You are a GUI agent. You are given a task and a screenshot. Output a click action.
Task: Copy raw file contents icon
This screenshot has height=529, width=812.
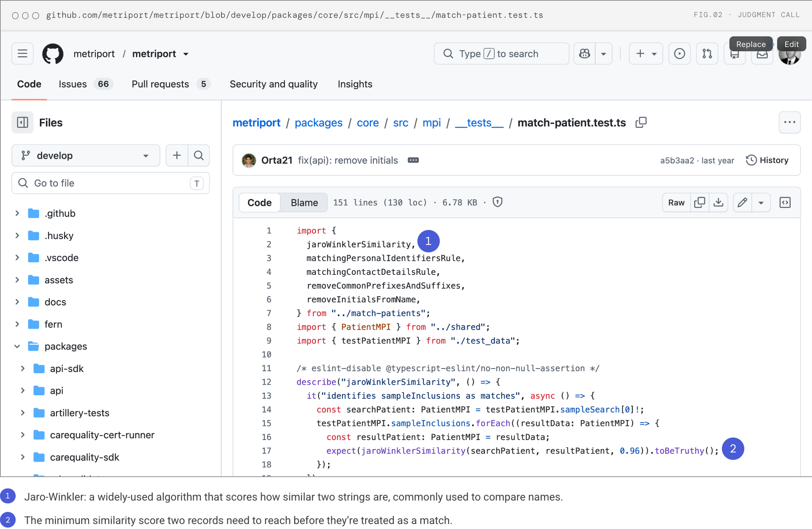pyautogui.click(x=699, y=203)
